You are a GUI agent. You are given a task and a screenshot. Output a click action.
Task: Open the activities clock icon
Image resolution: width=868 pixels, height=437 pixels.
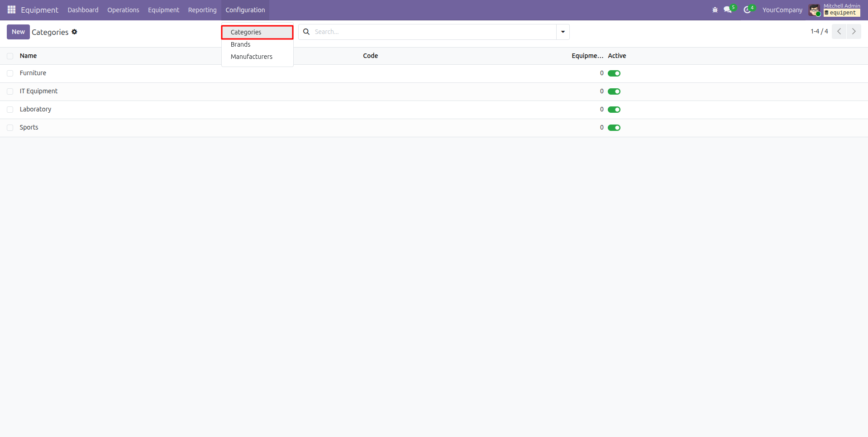click(x=747, y=10)
